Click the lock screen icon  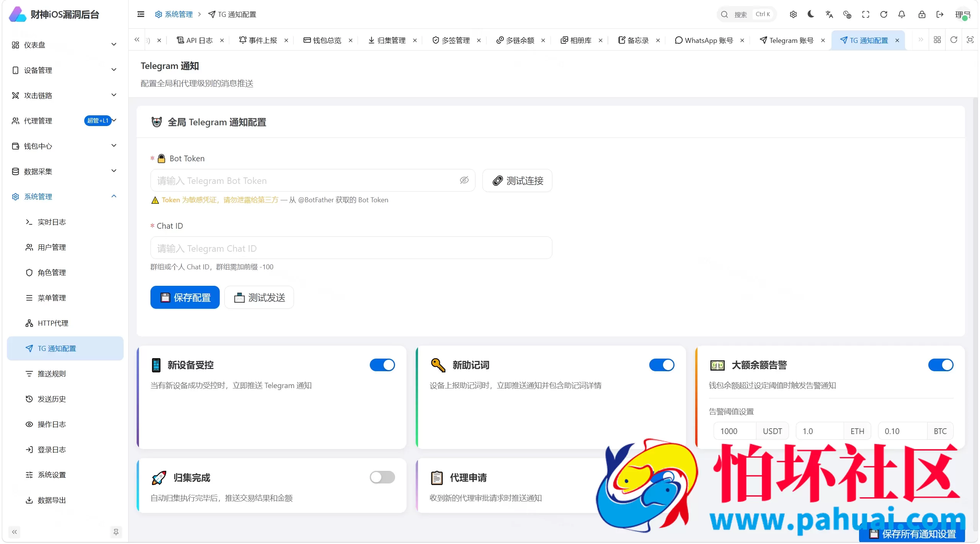tap(922, 14)
